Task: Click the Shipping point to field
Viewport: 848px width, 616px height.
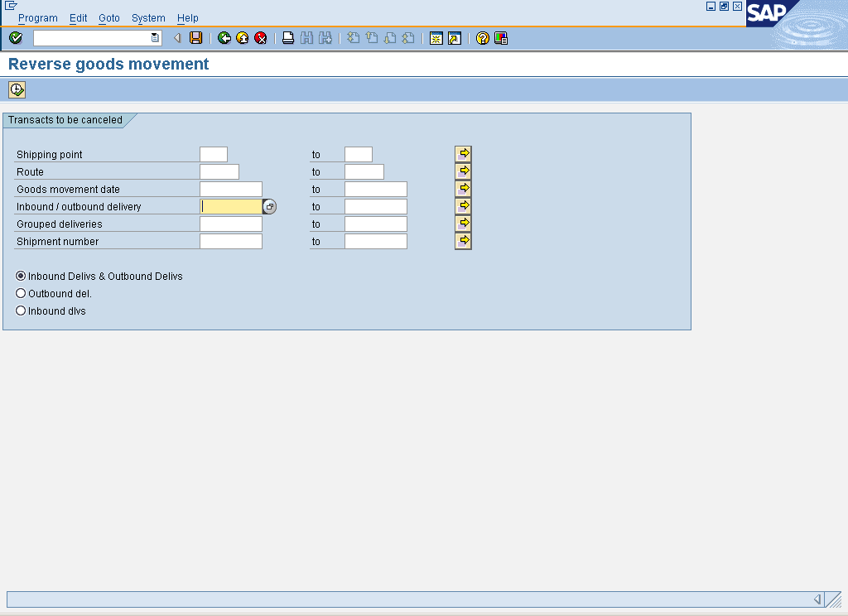Action: click(x=359, y=154)
